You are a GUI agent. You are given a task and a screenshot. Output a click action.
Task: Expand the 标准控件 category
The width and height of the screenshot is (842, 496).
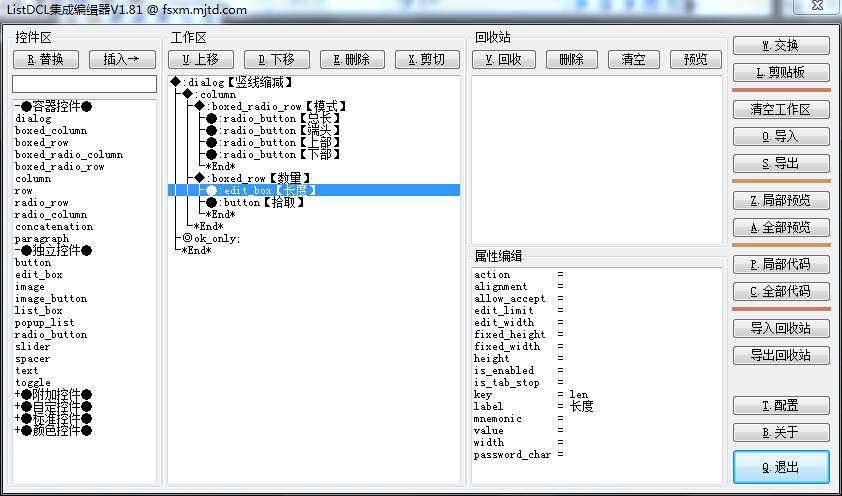pos(54,418)
